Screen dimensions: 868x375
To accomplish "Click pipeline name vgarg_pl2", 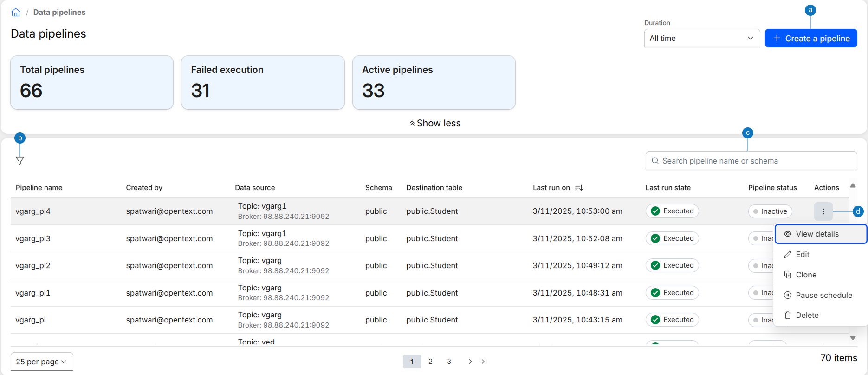I will click(33, 266).
